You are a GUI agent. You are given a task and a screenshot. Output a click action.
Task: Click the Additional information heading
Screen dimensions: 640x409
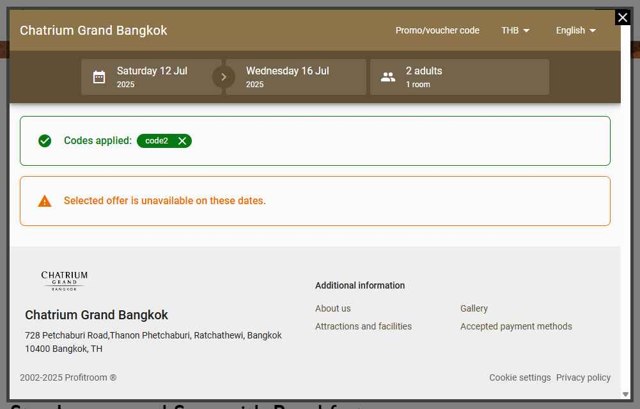[360, 285]
